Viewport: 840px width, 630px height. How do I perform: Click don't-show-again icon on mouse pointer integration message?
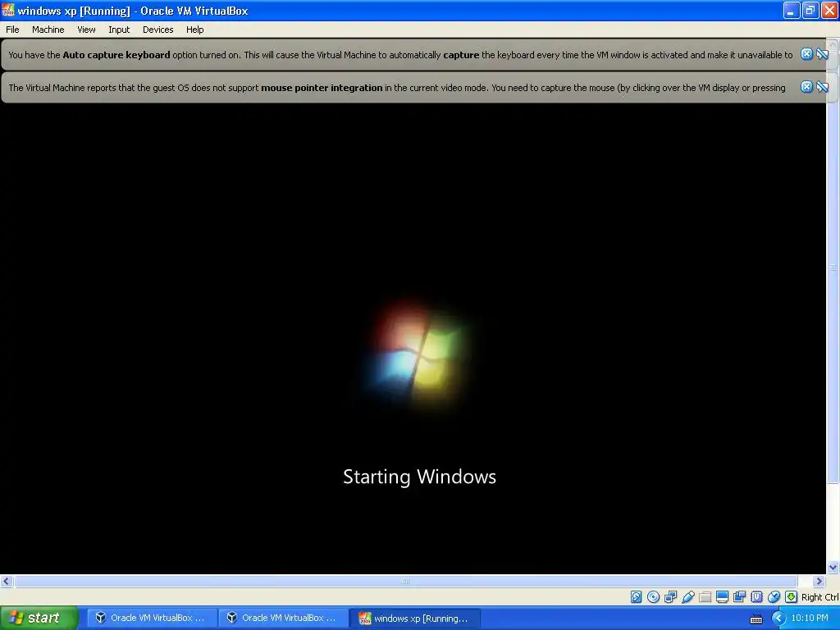822,87
